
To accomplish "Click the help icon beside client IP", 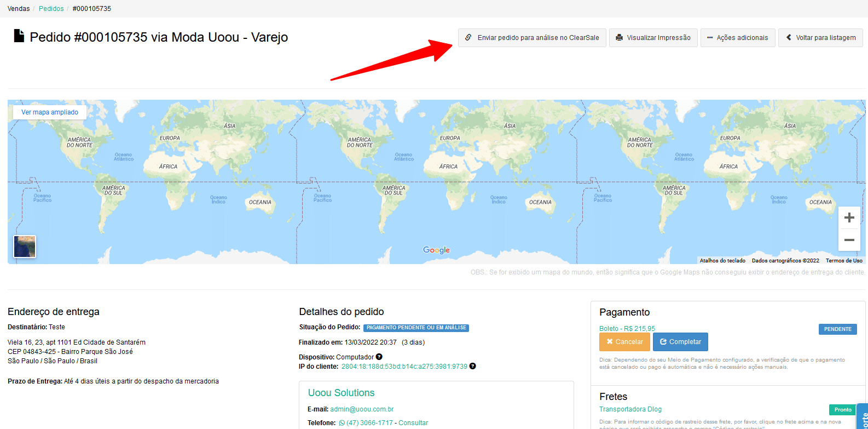I will click(x=473, y=366).
